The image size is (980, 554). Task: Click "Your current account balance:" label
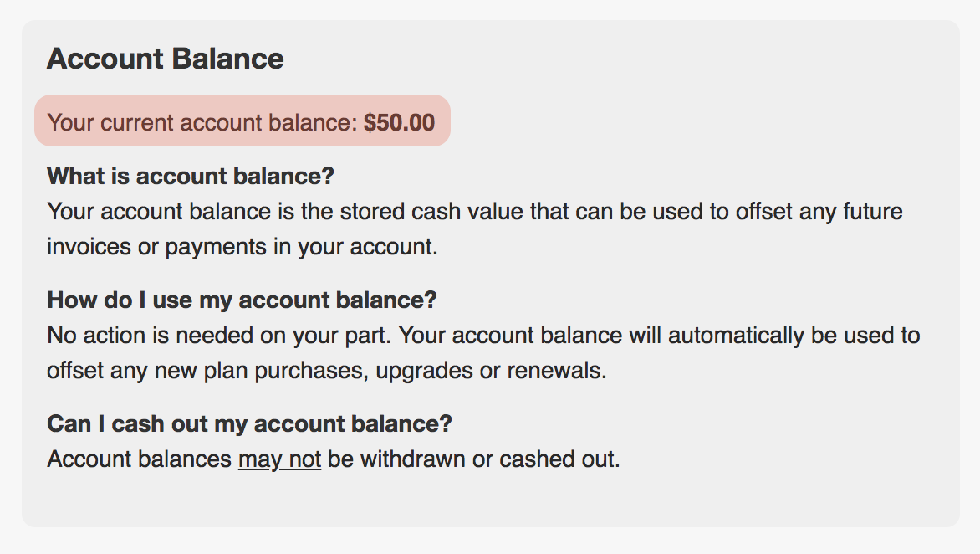pos(202,122)
